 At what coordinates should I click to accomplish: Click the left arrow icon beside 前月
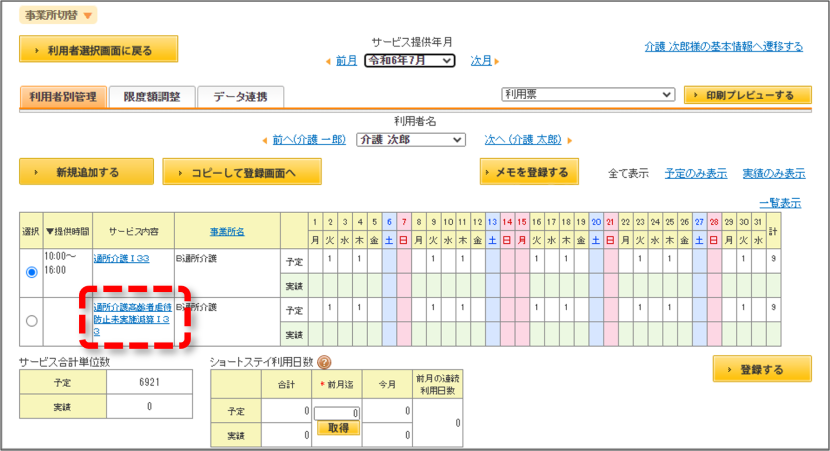(328, 61)
